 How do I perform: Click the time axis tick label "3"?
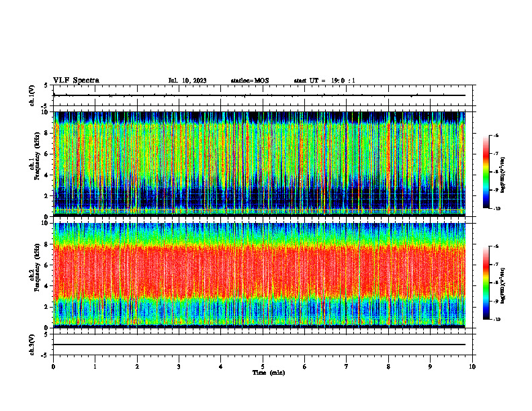click(179, 367)
